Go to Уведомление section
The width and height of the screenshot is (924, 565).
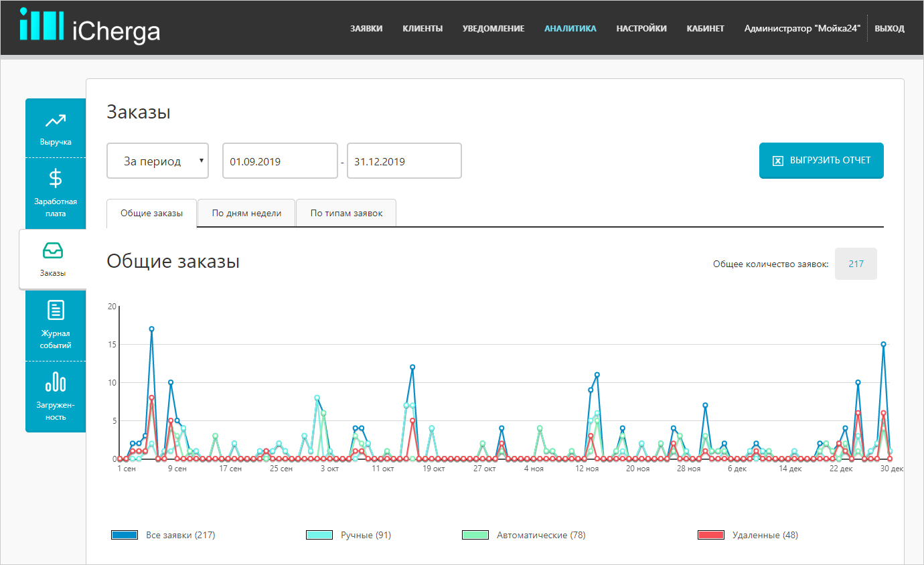493,28
